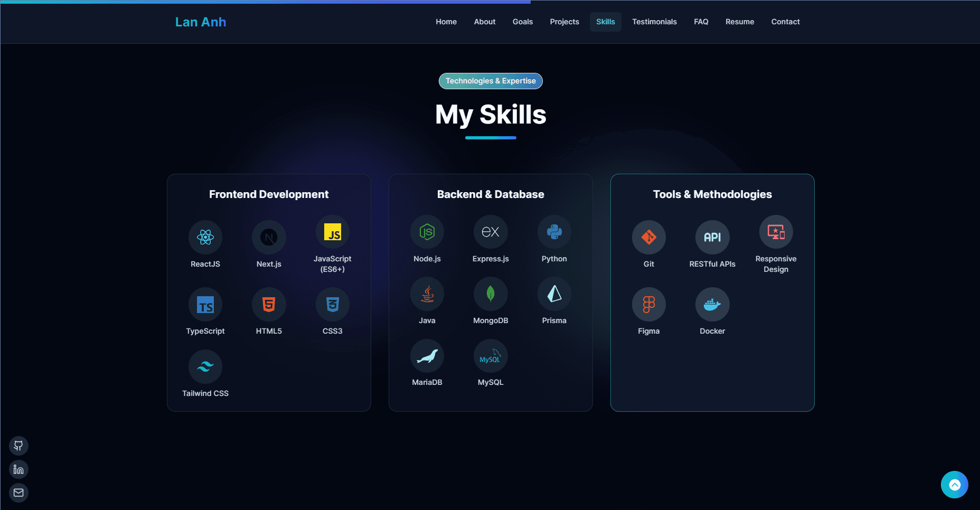The height and width of the screenshot is (510, 980).
Task: Open the LinkedIn sidebar icon
Action: (18, 469)
